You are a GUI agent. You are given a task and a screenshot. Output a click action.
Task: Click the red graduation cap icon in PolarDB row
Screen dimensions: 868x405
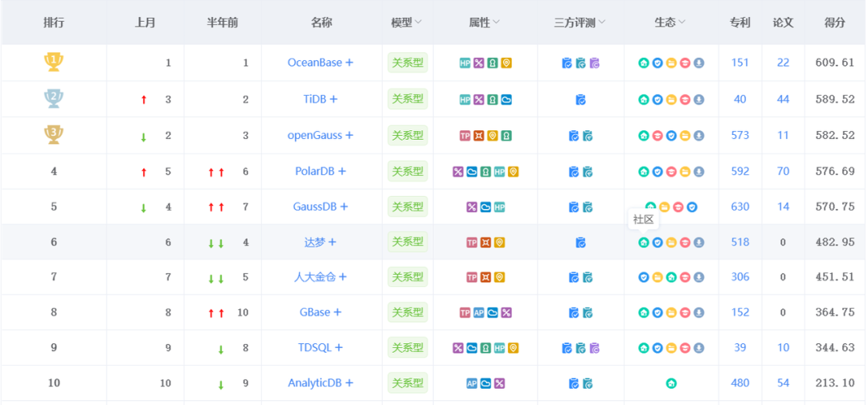671,171
